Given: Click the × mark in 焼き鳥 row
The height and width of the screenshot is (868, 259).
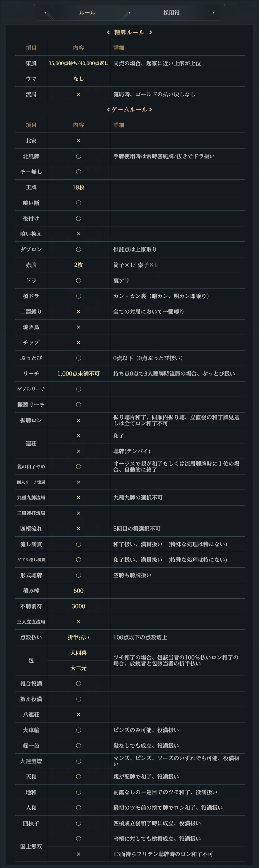Looking at the screenshot, I should (78, 327).
